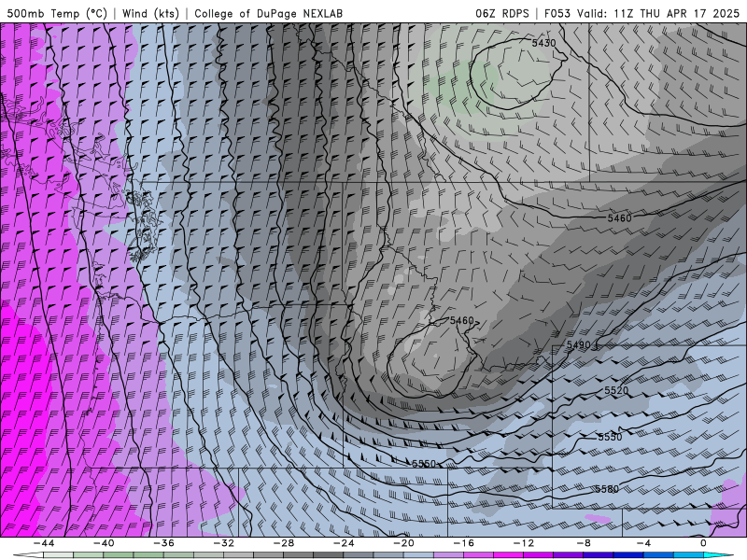
Task: Click the -40 value on temperature scale
Action: [104, 543]
